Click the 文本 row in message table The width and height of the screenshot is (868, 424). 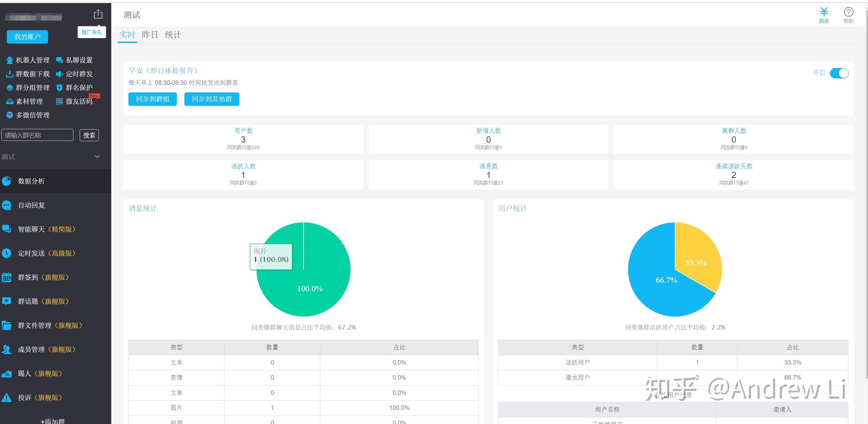303,362
